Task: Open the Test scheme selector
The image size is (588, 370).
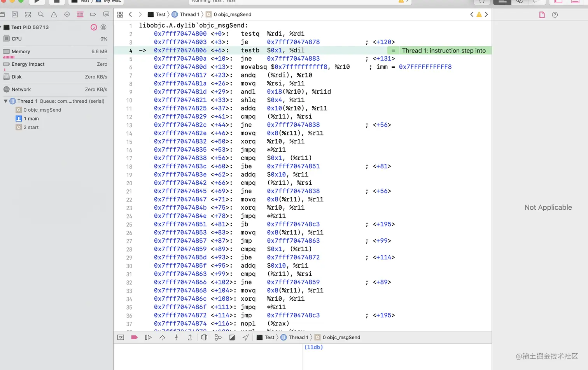Action: coord(80,1)
